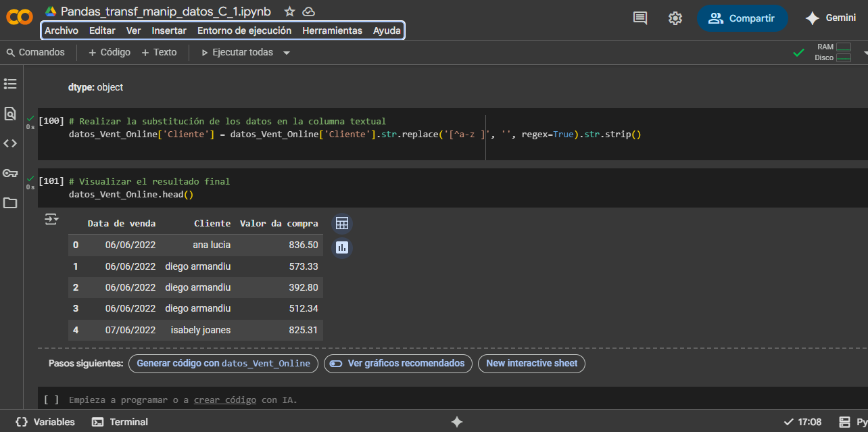868x432 pixels.
Task: Open the Variables panel
Action: pyautogui.click(x=45, y=422)
